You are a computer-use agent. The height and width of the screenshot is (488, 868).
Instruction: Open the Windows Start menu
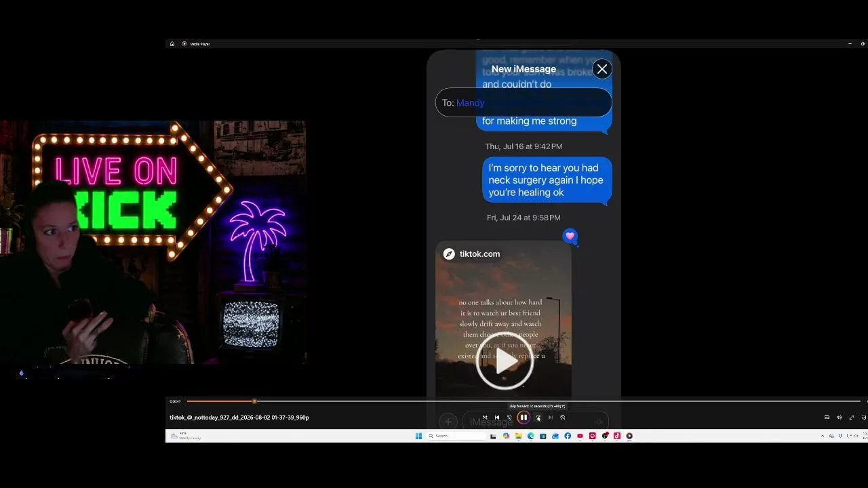418,436
